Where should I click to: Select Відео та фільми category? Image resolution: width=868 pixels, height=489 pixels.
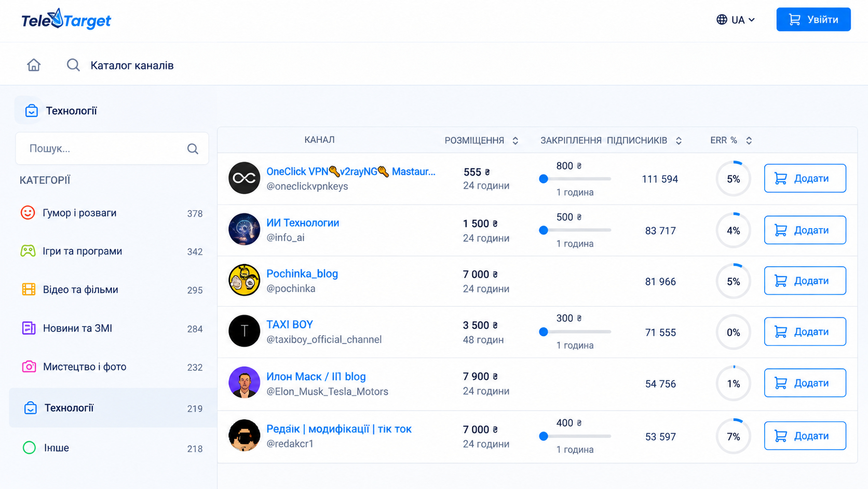(x=113, y=290)
